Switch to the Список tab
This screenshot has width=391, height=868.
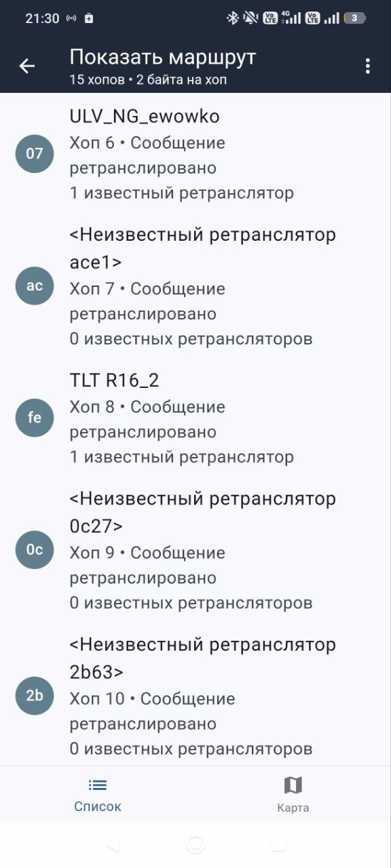(98, 795)
